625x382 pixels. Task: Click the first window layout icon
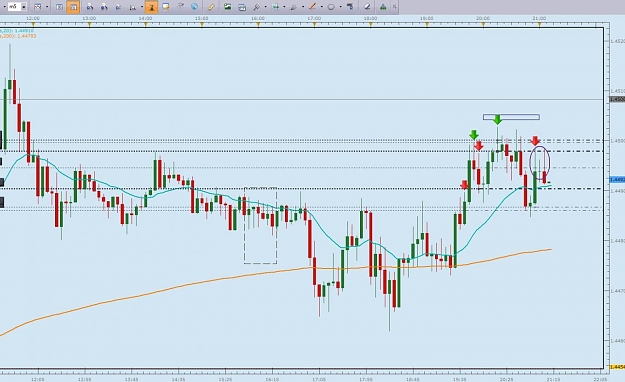tap(59, 7)
